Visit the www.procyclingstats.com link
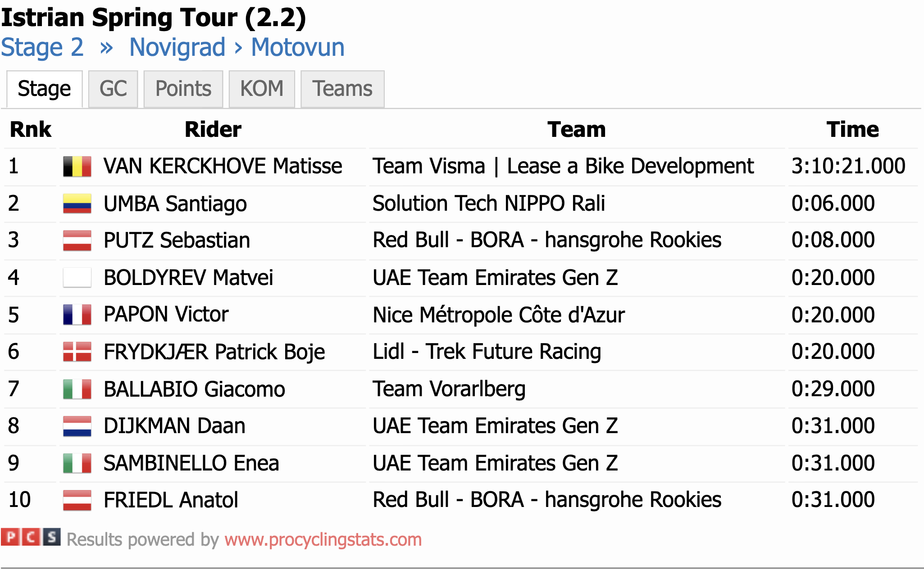 [x=323, y=539]
